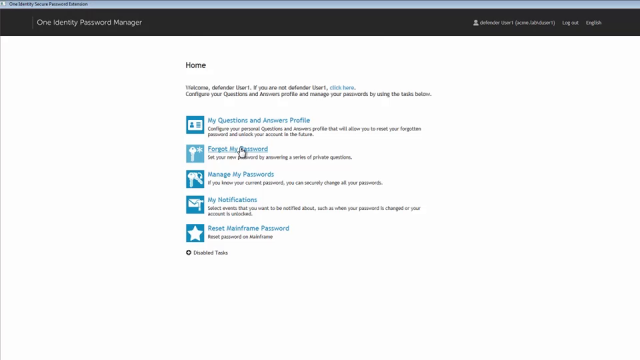This screenshot has height=360, width=640.
Task: Click the One Identity Password Manager title
Action: coord(89,22)
